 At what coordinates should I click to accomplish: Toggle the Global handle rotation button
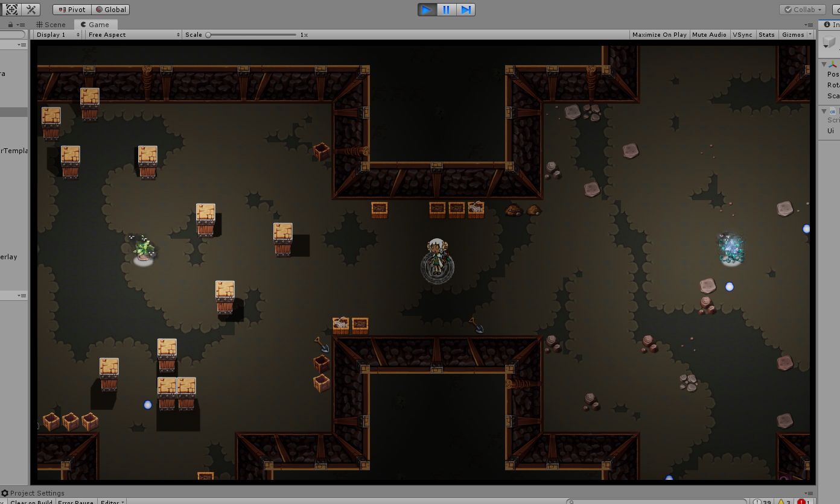(x=110, y=10)
